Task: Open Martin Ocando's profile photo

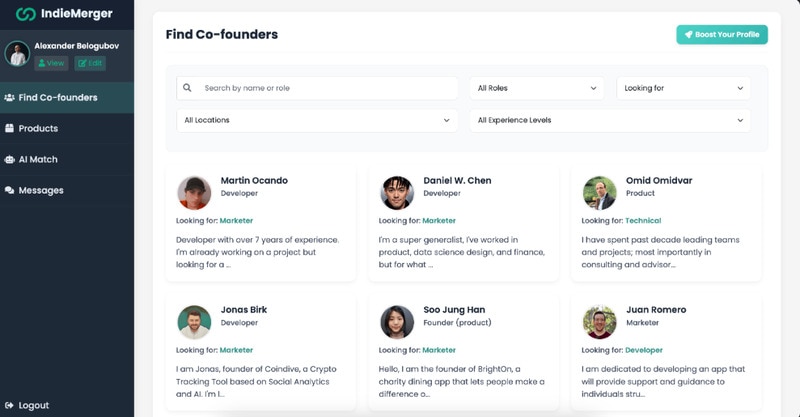Action: coord(194,192)
